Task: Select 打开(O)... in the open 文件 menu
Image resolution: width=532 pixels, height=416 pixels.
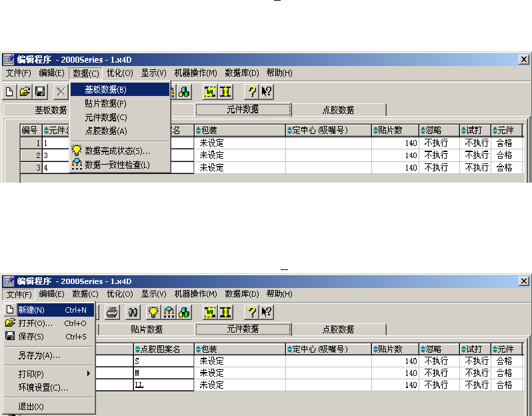Action: point(49,323)
